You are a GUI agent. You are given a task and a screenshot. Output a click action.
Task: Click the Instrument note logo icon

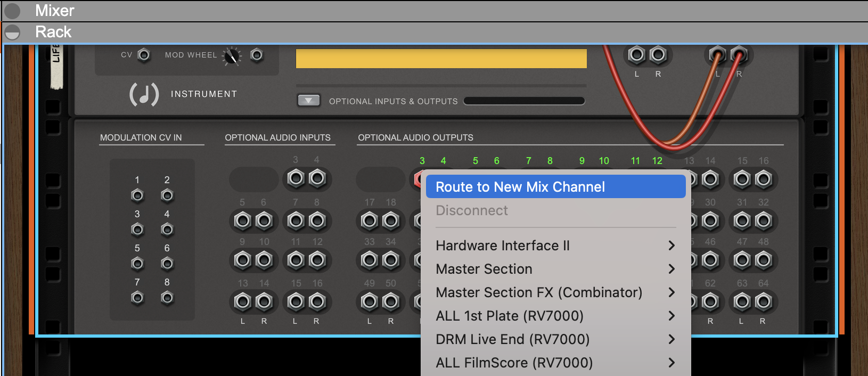[x=144, y=94]
